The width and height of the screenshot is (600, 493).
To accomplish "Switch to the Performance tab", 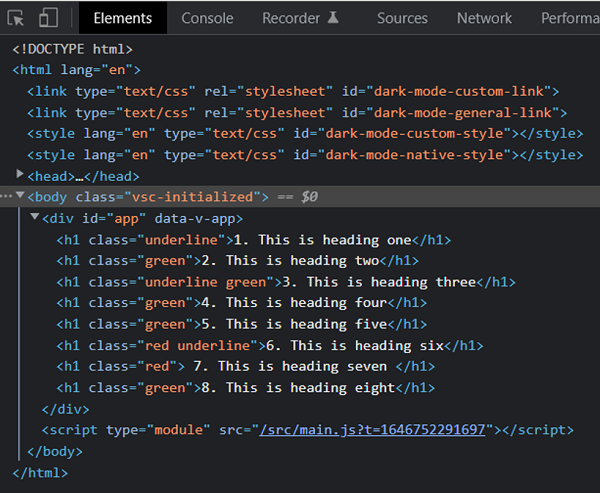I will [x=570, y=18].
